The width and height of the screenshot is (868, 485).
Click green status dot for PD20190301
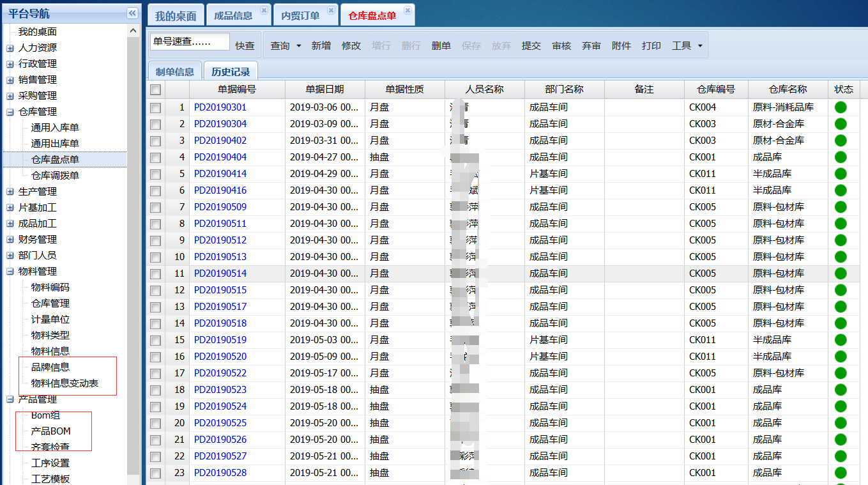coord(841,107)
